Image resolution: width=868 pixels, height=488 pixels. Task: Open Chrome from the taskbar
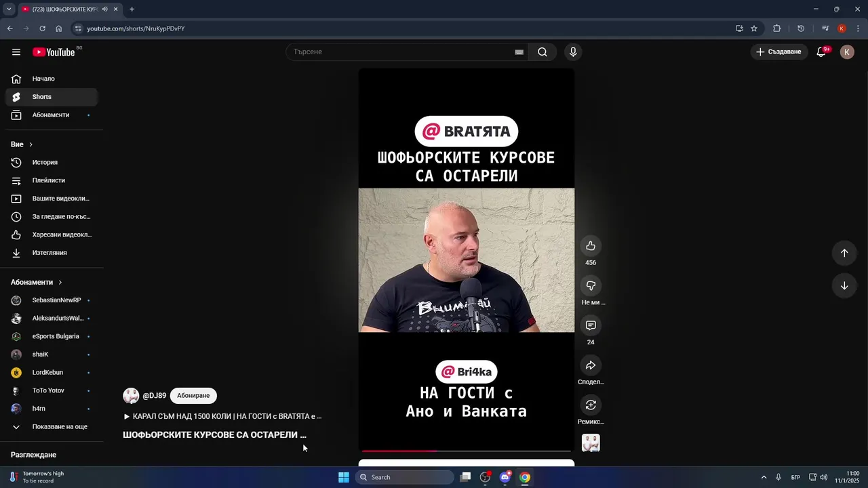[525, 477]
